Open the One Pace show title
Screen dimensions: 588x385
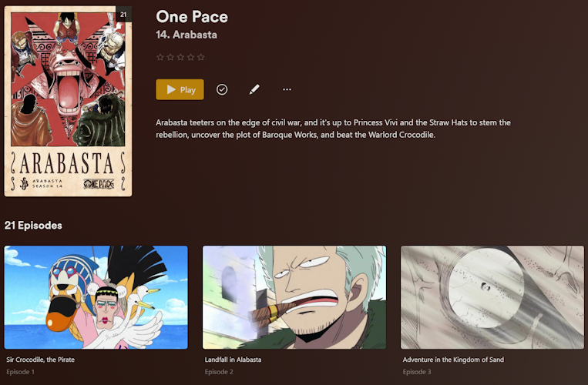(x=192, y=17)
